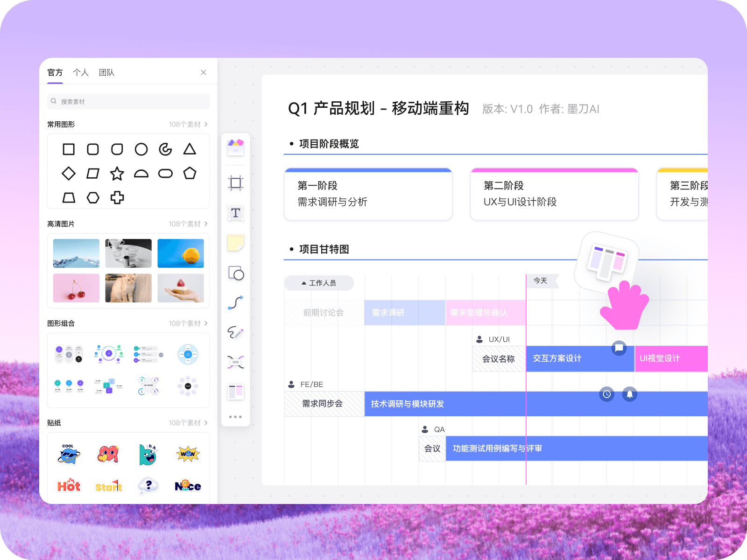The image size is (747, 560).
Task: Pick the hand holding strawberry photo
Action: [x=181, y=288]
